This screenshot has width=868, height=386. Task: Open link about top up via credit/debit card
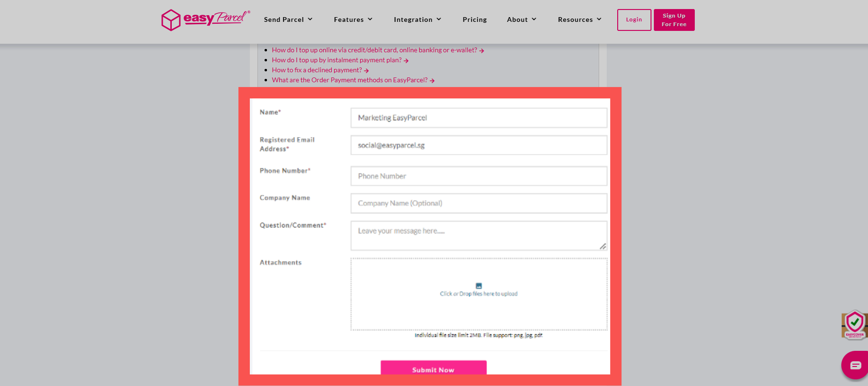[x=378, y=50]
